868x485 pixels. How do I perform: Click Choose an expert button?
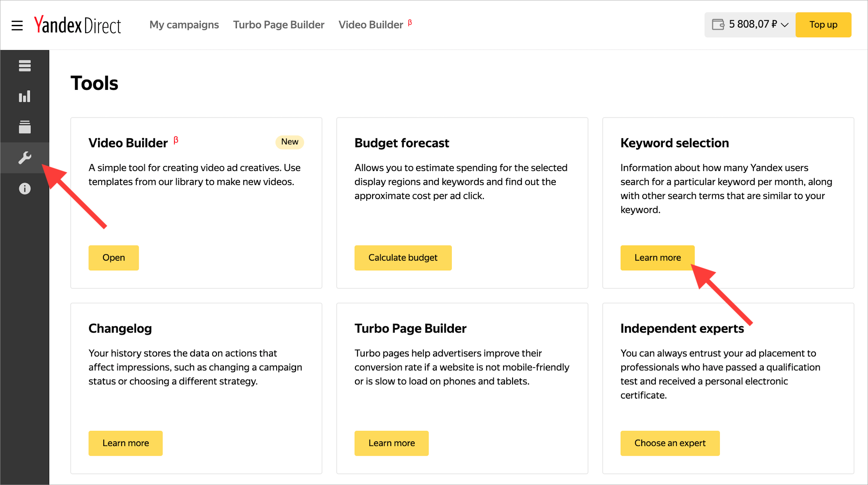(x=670, y=443)
